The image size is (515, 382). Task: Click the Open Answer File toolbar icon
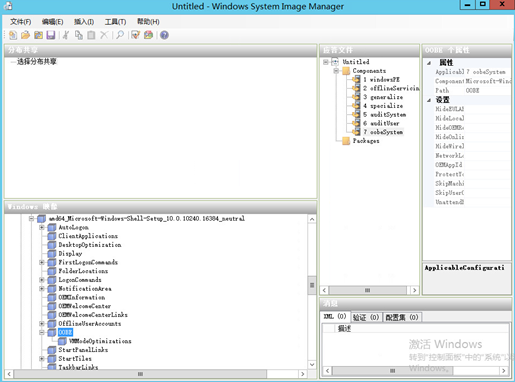pyautogui.click(x=25, y=35)
